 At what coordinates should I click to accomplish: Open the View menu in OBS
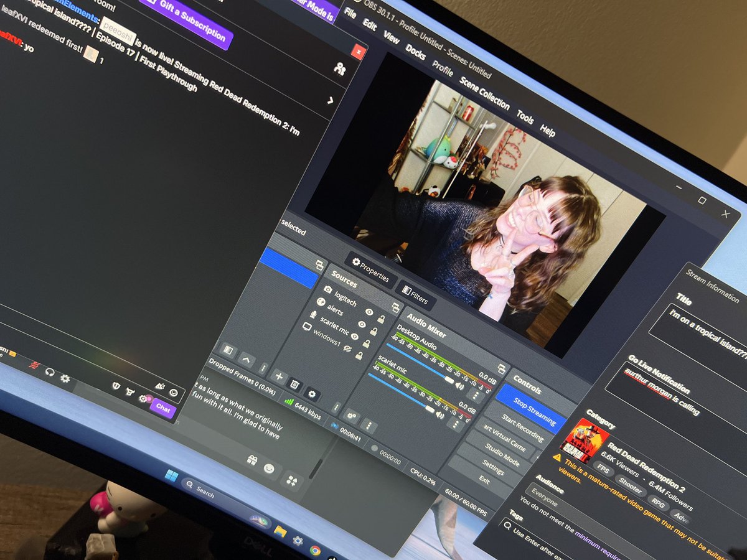(392, 38)
